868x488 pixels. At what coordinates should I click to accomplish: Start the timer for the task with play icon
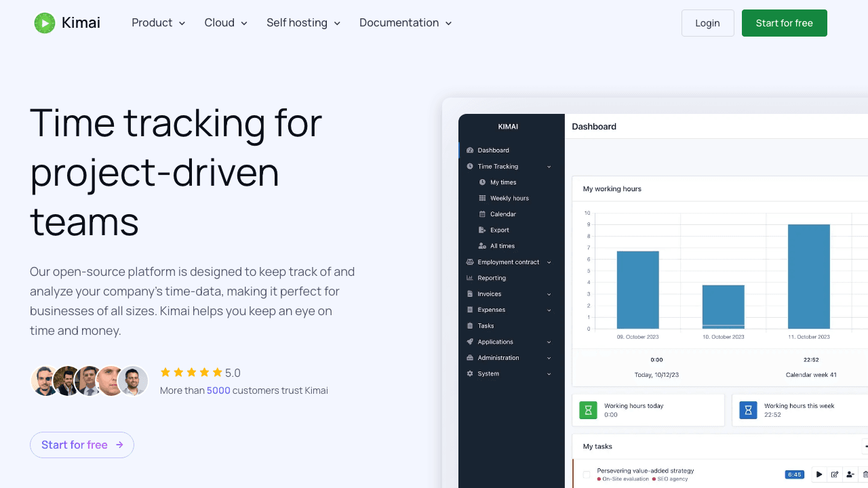(819, 474)
